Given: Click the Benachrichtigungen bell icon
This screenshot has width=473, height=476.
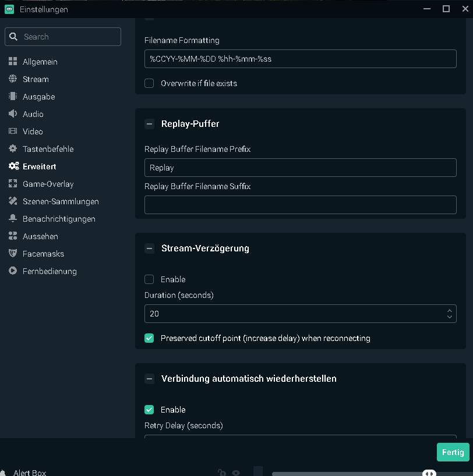Looking at the screenshot, I should pos(13,219).
